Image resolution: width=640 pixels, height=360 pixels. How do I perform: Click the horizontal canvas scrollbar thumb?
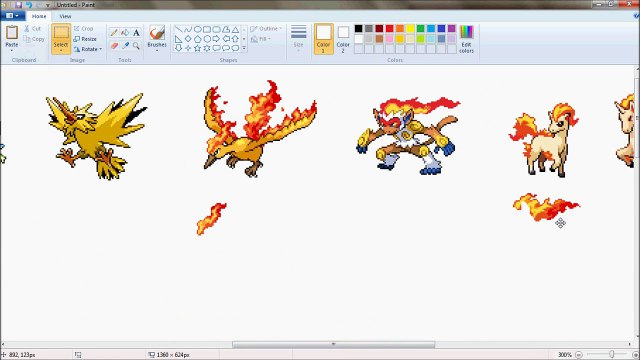(333, 344)
